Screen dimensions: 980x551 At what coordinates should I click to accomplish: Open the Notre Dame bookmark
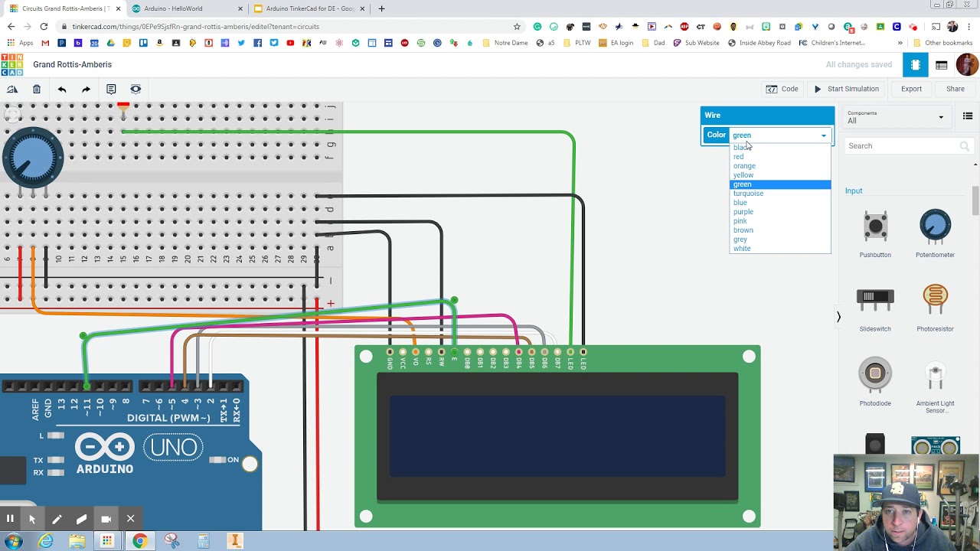click(x=505, y=43)
